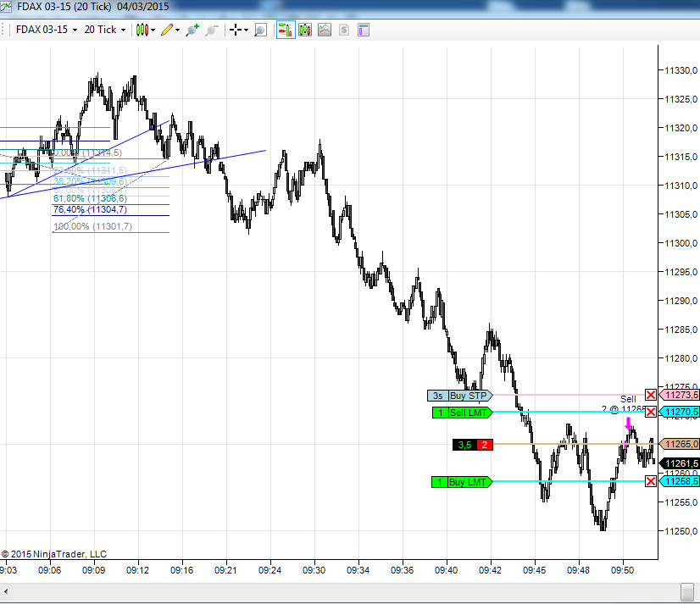Select the 38,20% Fibonacci level label
This screenshot has height=604, width=700.
tap(90, 181)
